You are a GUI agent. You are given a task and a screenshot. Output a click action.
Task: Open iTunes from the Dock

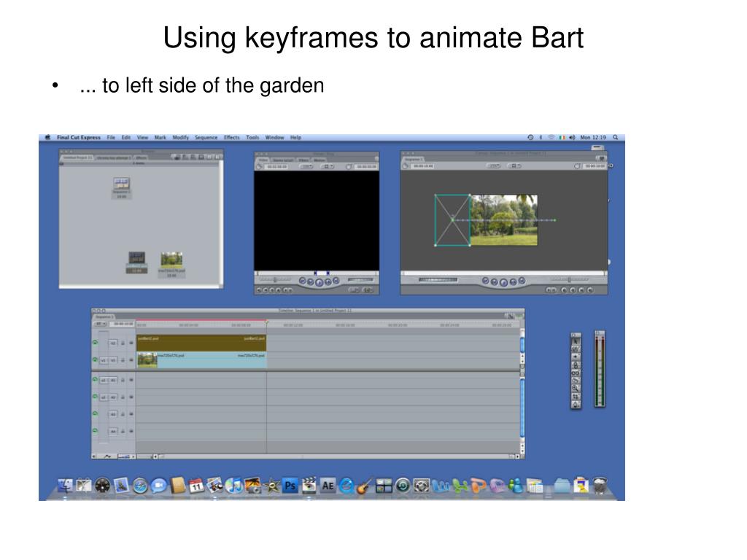click(234, 486)
